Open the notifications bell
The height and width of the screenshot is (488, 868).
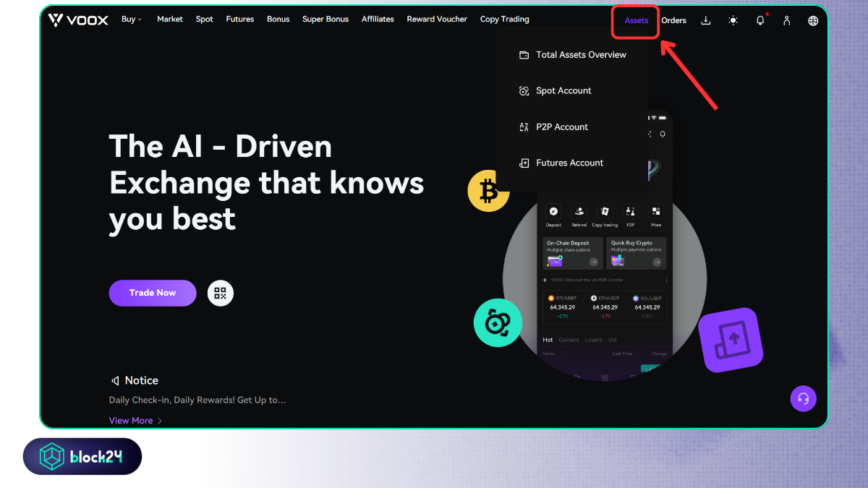(760, 20)
